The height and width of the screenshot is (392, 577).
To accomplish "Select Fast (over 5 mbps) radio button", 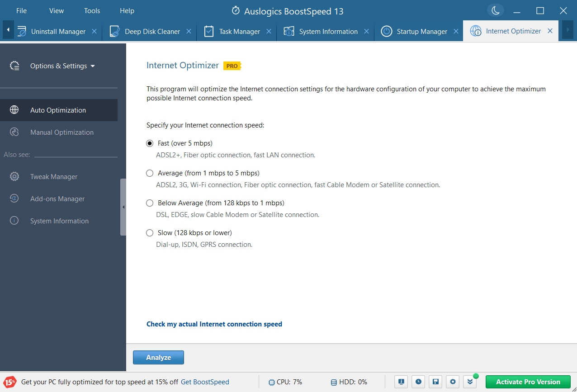I will (x=150, y=143).
